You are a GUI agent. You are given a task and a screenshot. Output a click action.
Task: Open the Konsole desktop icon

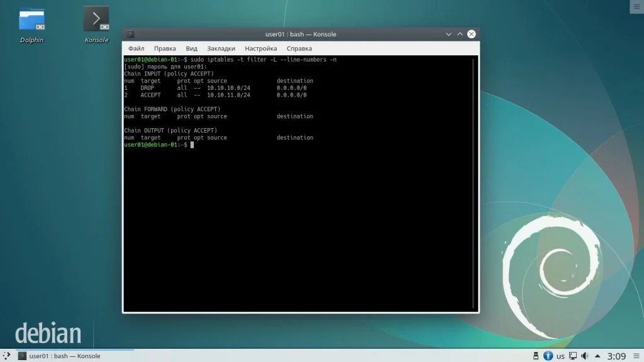pos(96,25)
